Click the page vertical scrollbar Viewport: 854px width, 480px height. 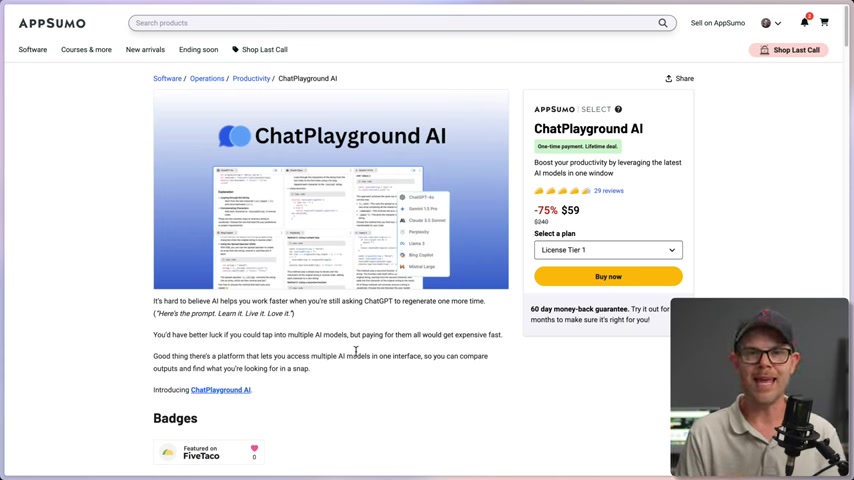point(846,26)
